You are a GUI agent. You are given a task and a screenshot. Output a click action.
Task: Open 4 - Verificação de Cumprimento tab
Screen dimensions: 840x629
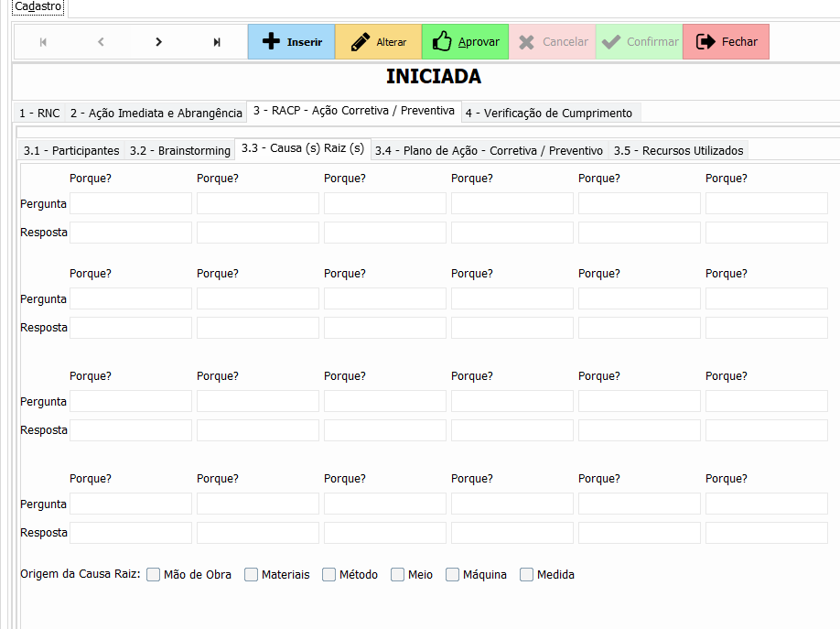coord(548,114)
